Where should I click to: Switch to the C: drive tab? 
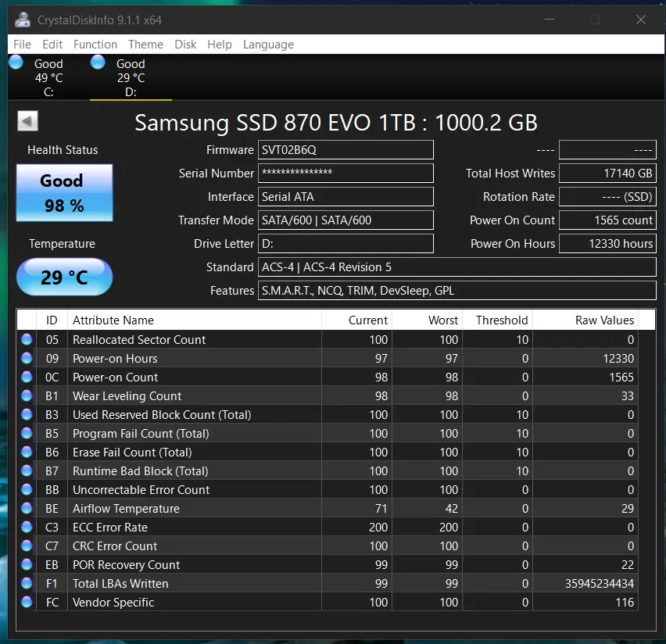(48, 77)
